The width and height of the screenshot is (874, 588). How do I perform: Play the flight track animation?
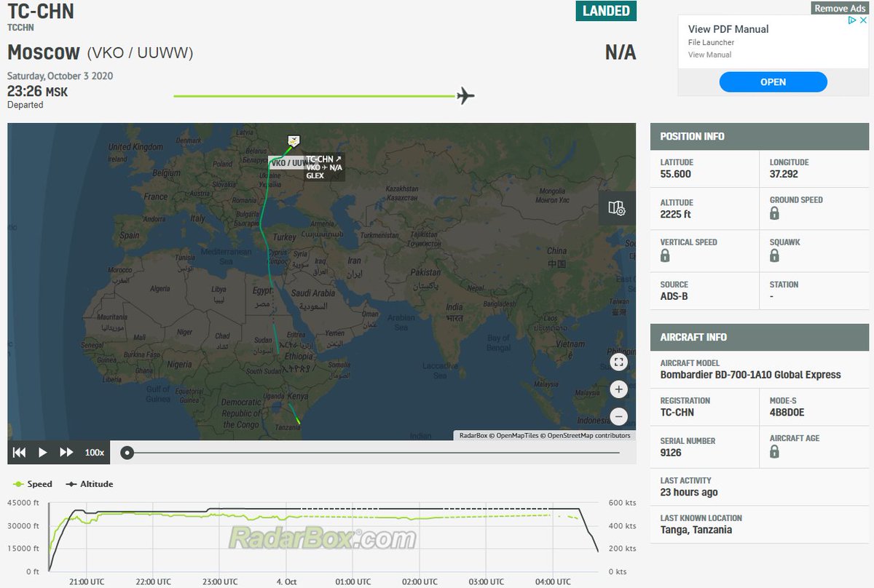pos(43,453)
